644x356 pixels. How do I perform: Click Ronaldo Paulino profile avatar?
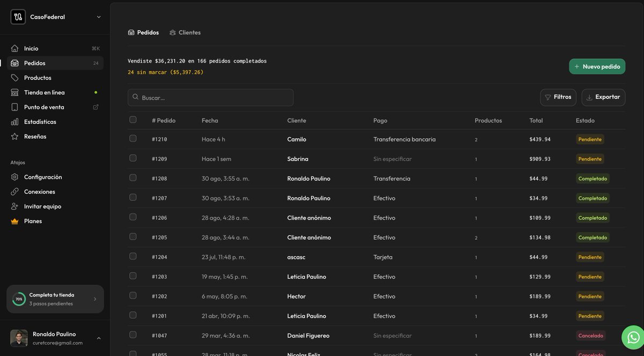click(19, 338)
